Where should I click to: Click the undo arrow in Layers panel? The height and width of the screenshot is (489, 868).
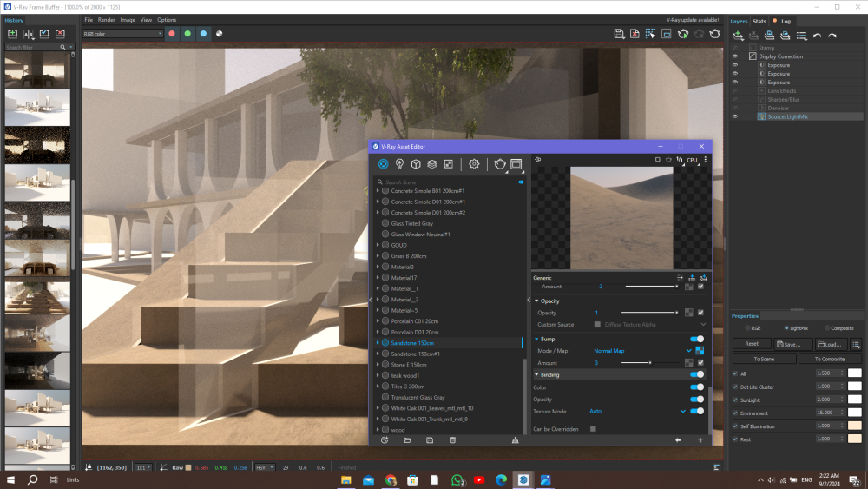pyautogui.click(x=817, y=36)
